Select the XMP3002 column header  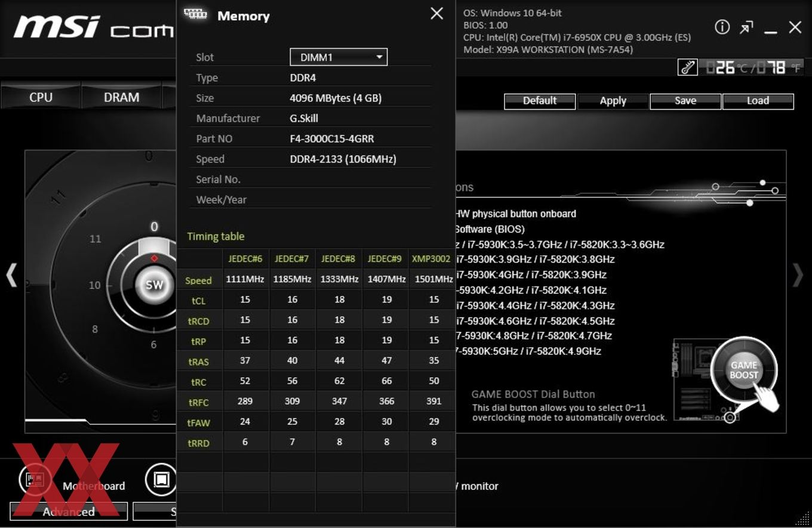pyautogui.click(x=432, y=258)
